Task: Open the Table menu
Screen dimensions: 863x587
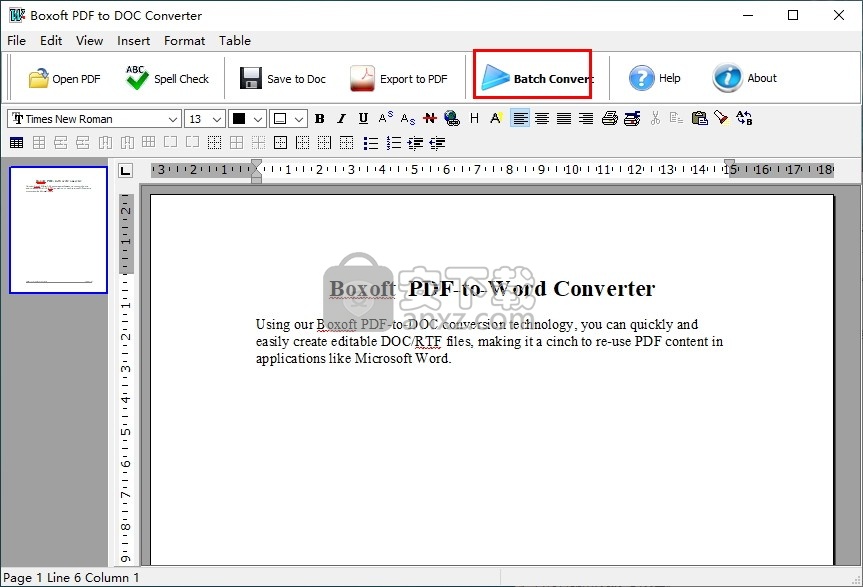Action: (x=234, y=41)
